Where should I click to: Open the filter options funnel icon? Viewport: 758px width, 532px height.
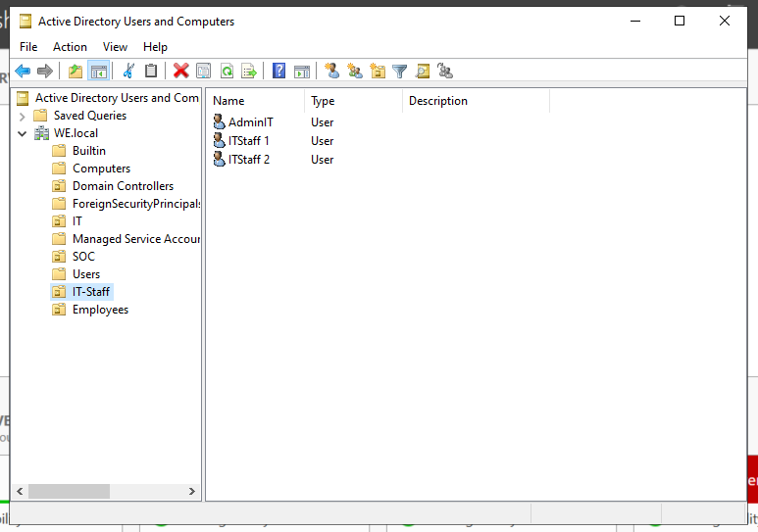[399, 71]
